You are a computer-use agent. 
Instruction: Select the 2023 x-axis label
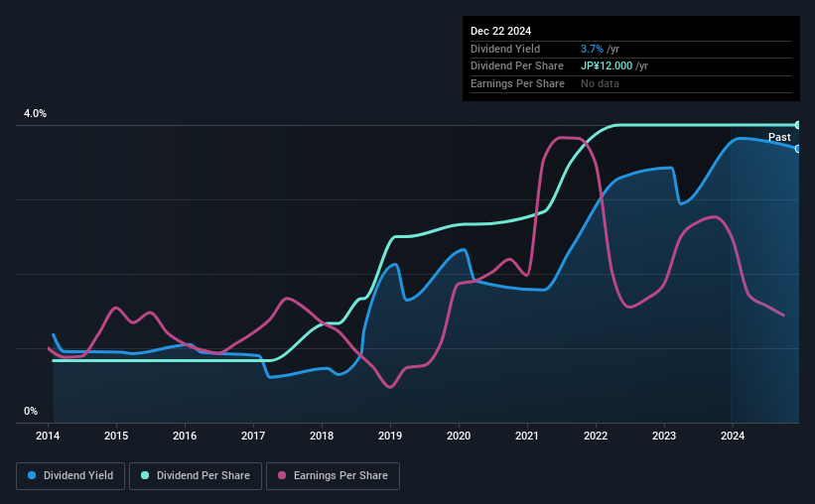click(664, 436)
